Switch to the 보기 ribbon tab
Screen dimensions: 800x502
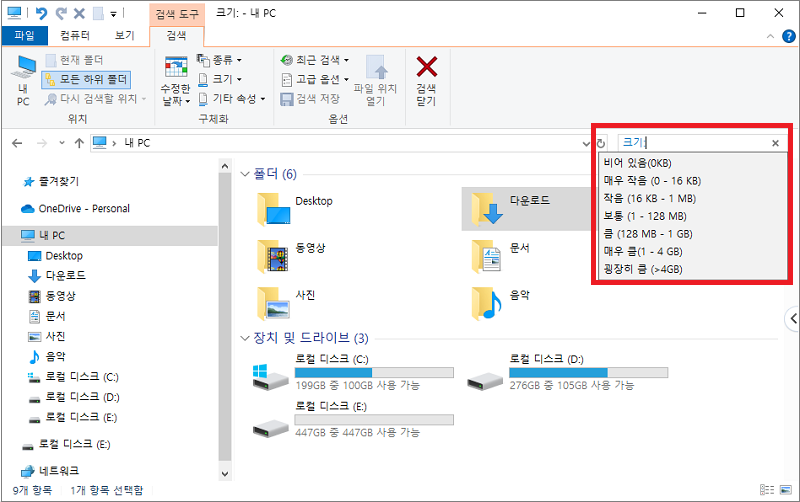[x=124, y=35]
